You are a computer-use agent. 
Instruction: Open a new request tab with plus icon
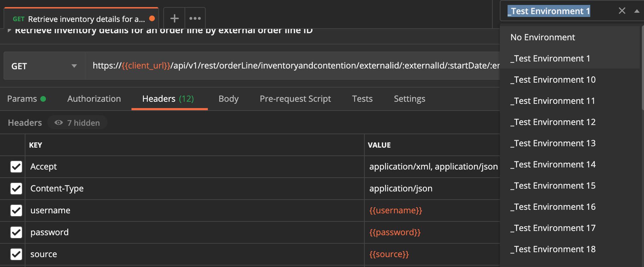coord(174,18)
